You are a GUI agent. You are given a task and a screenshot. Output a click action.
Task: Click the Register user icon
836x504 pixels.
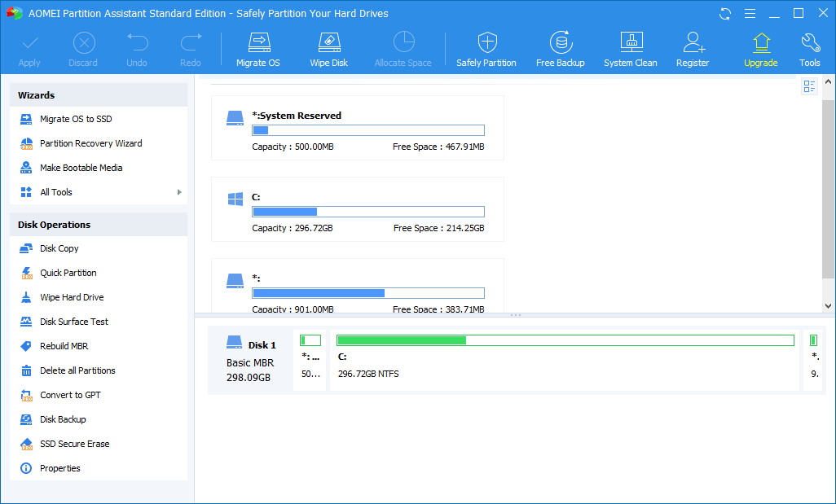(693, 42)
